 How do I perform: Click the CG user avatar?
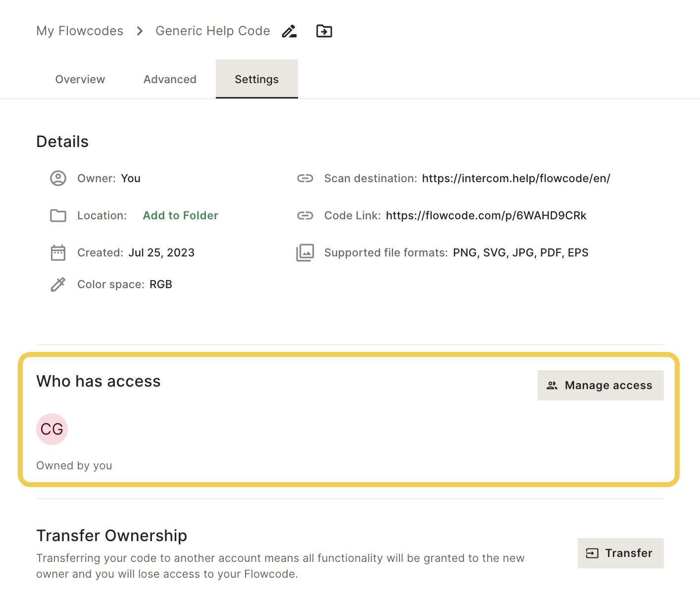52,429
